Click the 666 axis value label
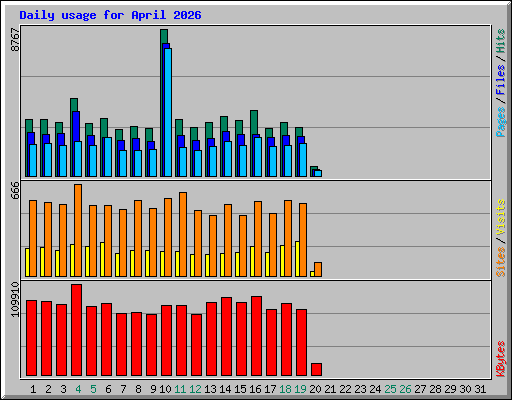This screenshot has height=400, width=512. (15, 190)
